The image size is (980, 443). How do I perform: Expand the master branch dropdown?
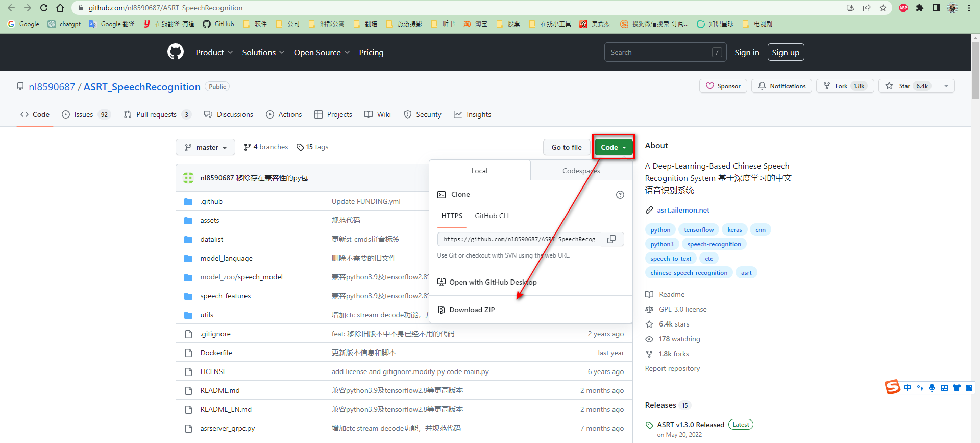tap(205, 147)
